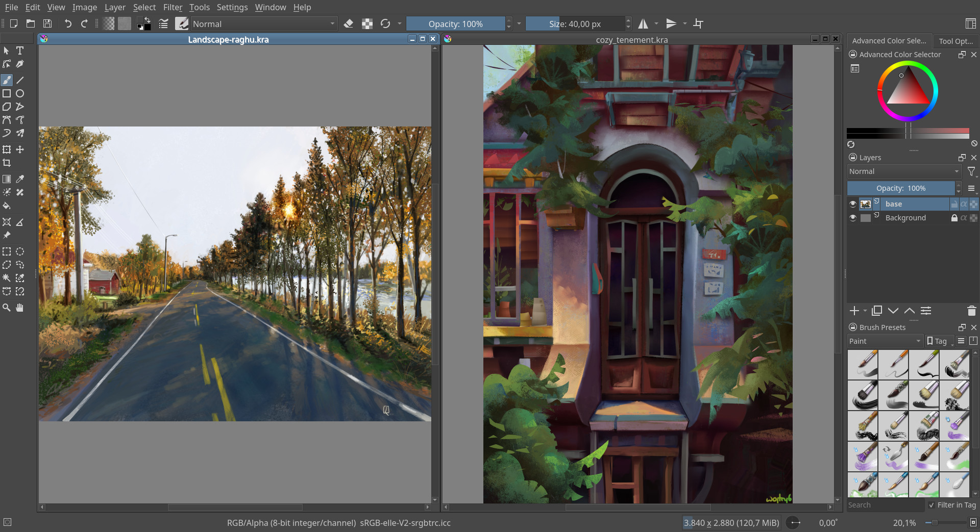Activate the Crop tool
This screenshot has width=980, height=532.
pos(7,163)
